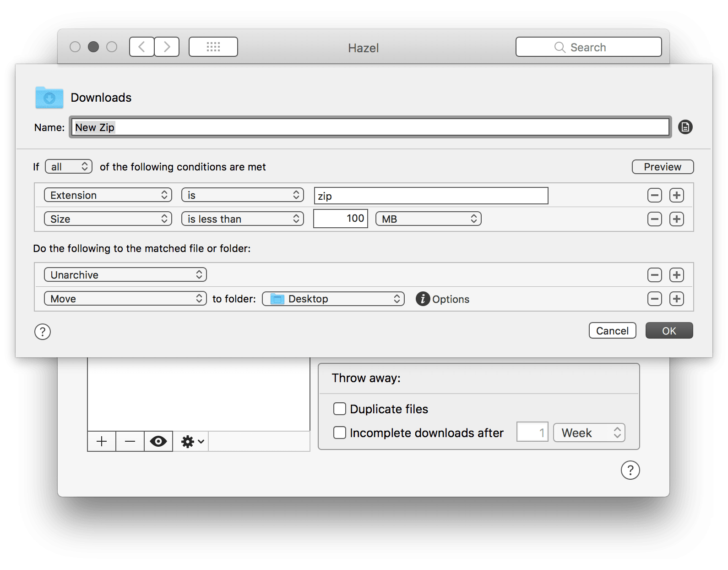Click the Show All grid button in toolbar

[213, 47]
